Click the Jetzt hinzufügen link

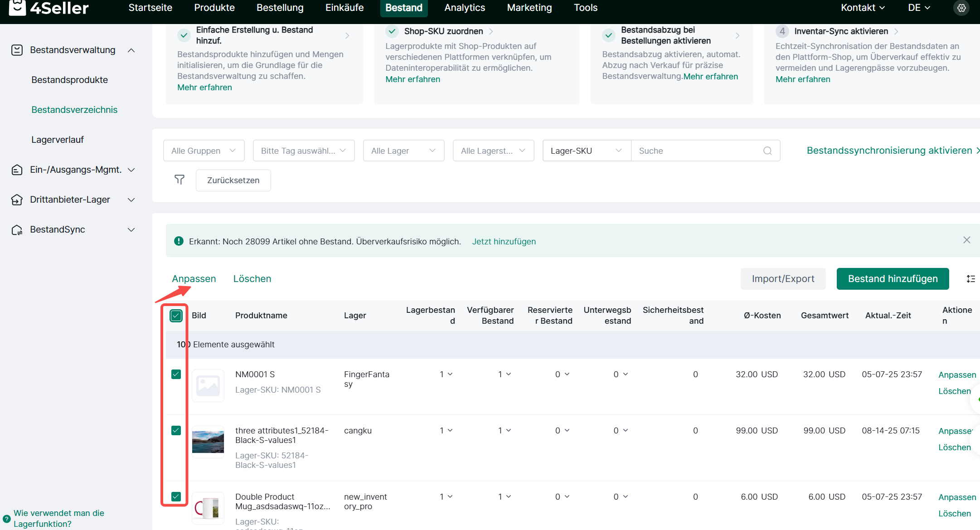pos(504,242)
